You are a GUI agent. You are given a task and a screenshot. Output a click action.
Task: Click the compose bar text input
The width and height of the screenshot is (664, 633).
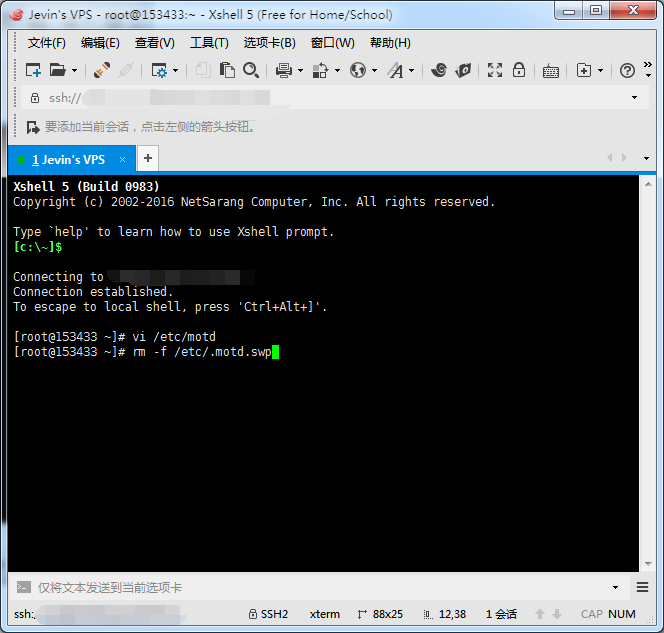click(322, 588)
